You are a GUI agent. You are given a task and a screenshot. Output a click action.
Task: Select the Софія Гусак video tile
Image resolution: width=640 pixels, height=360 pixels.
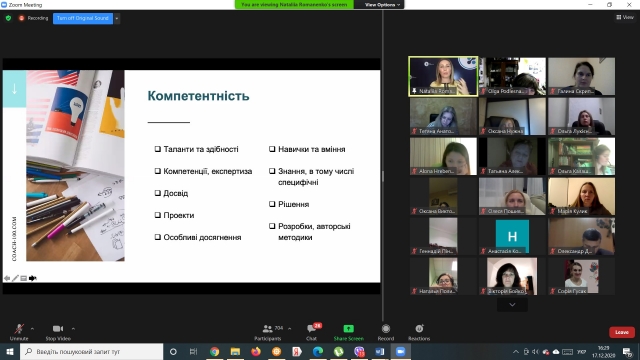[581, 276]
